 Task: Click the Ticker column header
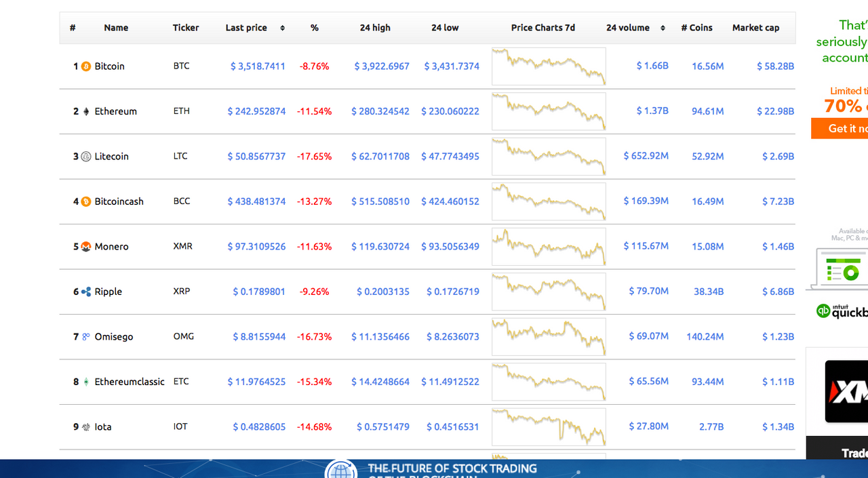pyautogui.click(x=186, y=28)
